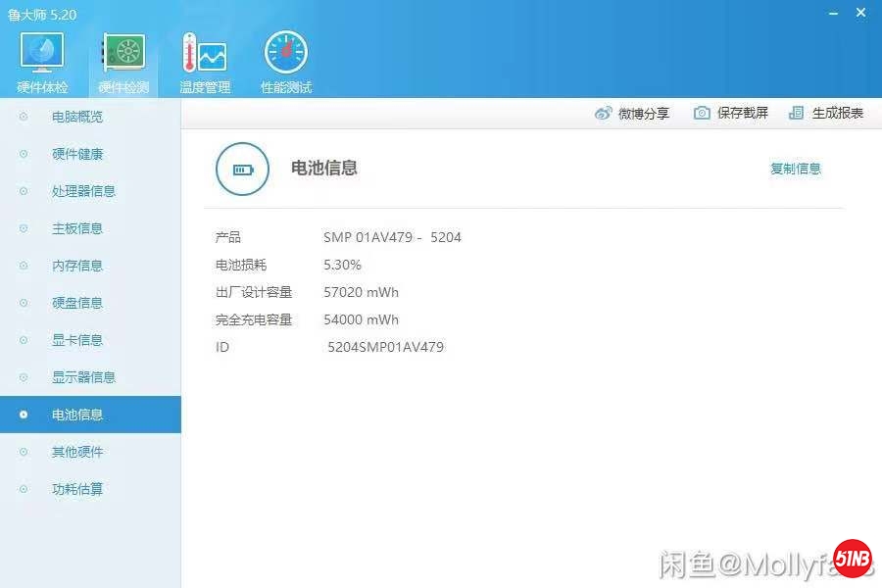View the 硬件健康 hardware health section
This screenshot has width=882, height=588.
pos(78,154)
